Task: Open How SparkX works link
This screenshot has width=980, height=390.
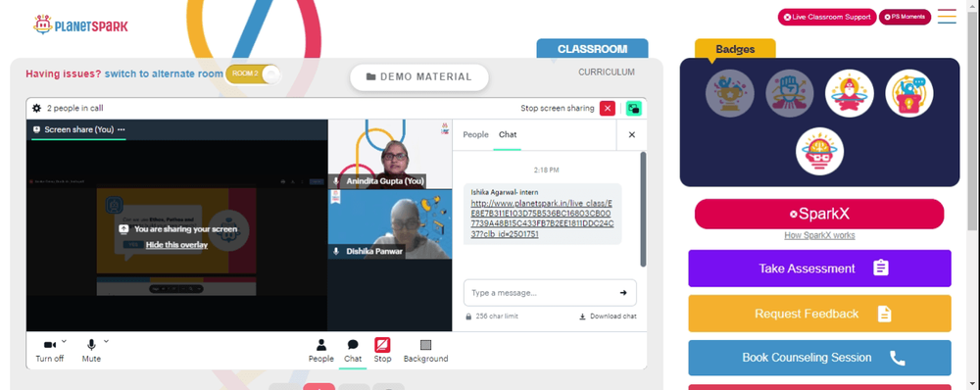Action: (819, 235)
